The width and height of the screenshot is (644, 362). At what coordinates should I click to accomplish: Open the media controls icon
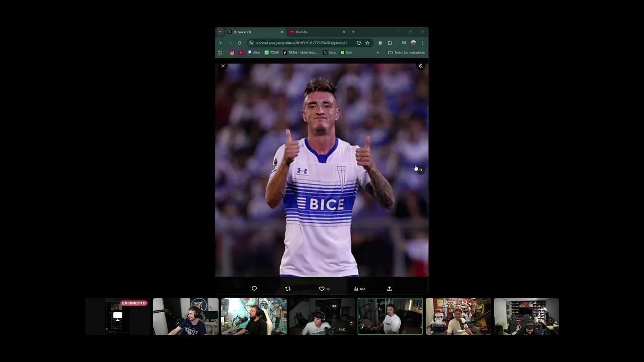[404, 43]
